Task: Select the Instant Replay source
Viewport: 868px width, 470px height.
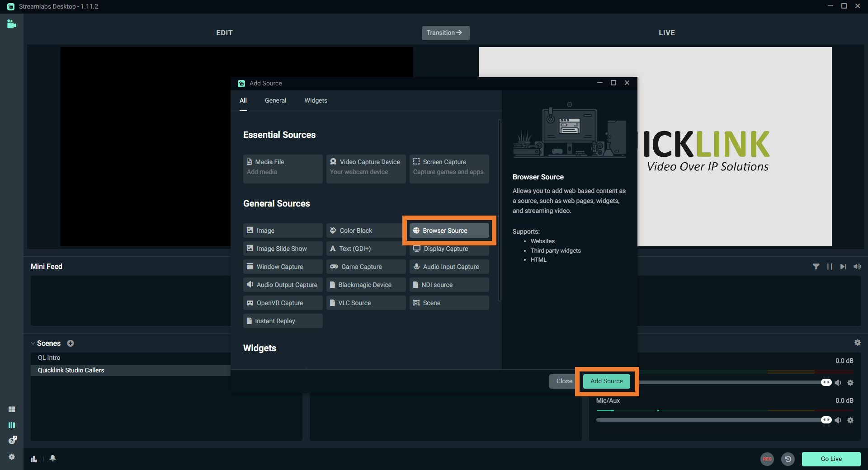Action: point(283,321)
